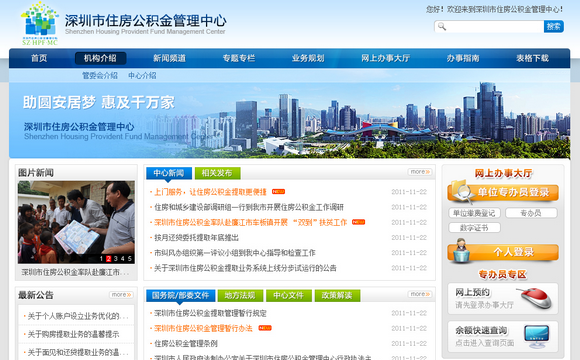Open notice 关于深圳市住房公积金提取业务系统上线
This screenshot has width=580, height=360.
click(245, 268)
